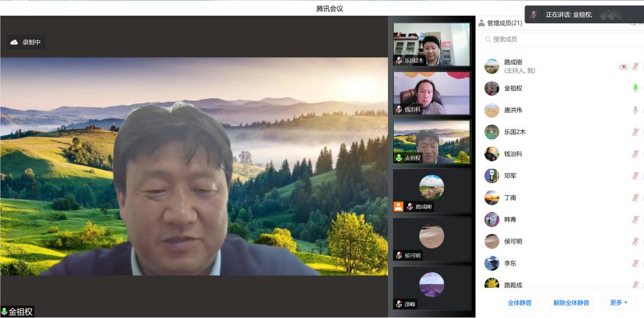The image size is (644, 318).
Task: Click the 全体静音 button
Action: click(x=519, y=303)
